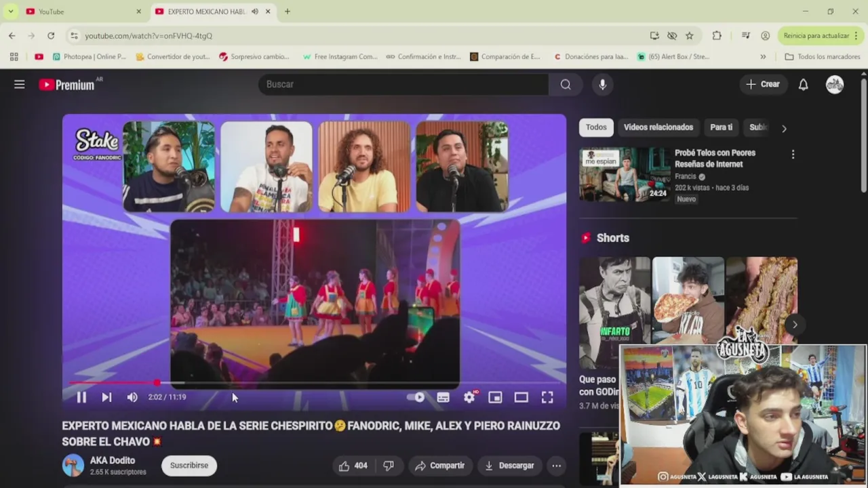Screen dimensions: 868x488
Task: View site information icon in address bar
Action: pyautogui.click(x=74, y=35)
